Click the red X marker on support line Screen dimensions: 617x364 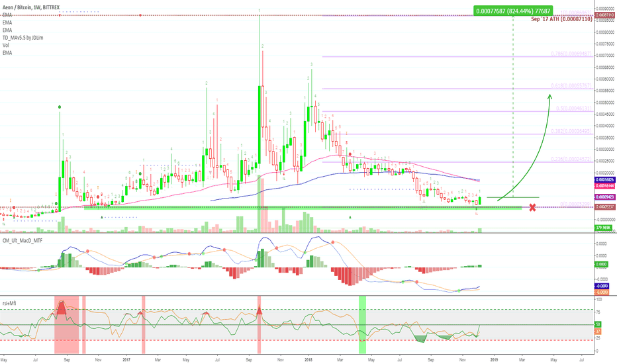click(x=532, y=207)
